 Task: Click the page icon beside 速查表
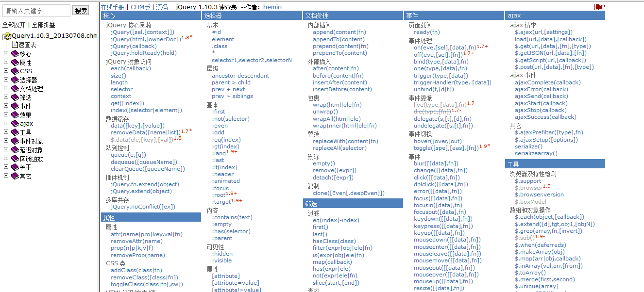(15, 45)
